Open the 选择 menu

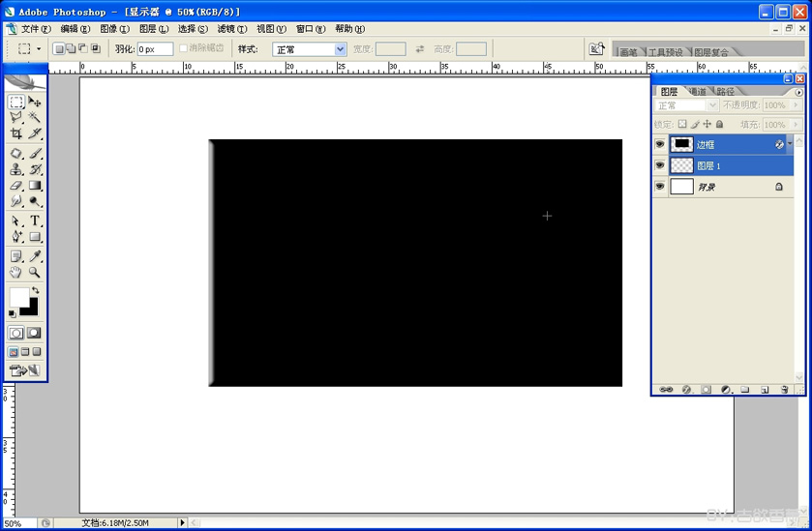point(193,29)
